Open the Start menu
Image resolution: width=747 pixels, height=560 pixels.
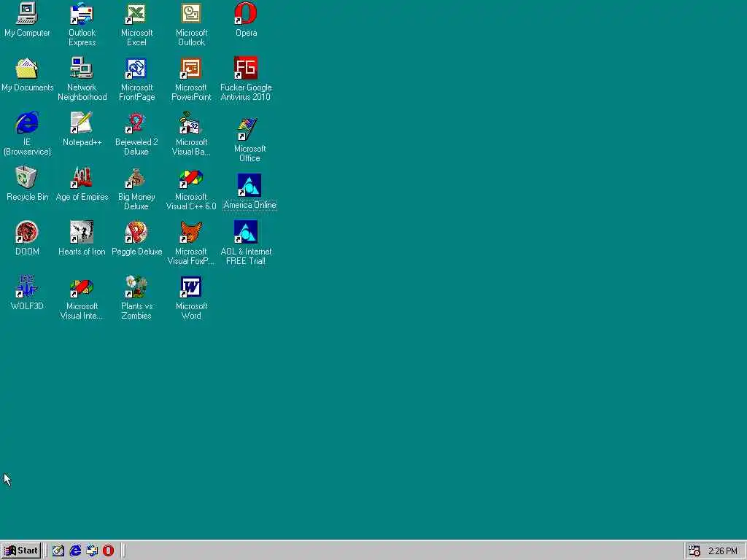(x=21, y=551)
